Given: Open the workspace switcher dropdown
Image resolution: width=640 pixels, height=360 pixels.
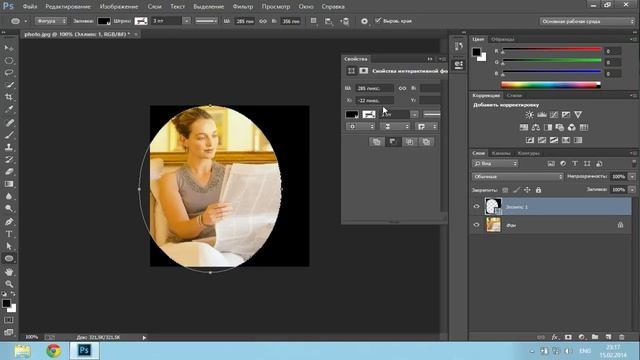Looking at the screenshot, I should [587, 21].
